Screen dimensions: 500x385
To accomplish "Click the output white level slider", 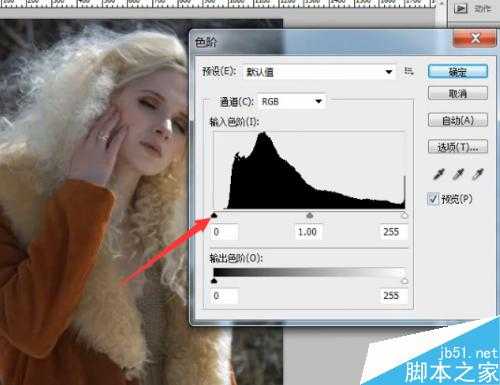I will click(x=404, y=281).
